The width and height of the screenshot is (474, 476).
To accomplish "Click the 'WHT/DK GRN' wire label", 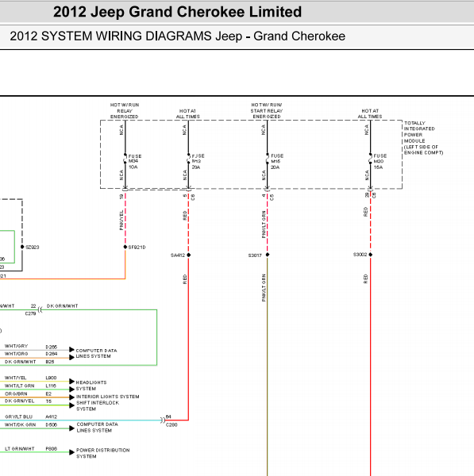I will pos(20,424).
